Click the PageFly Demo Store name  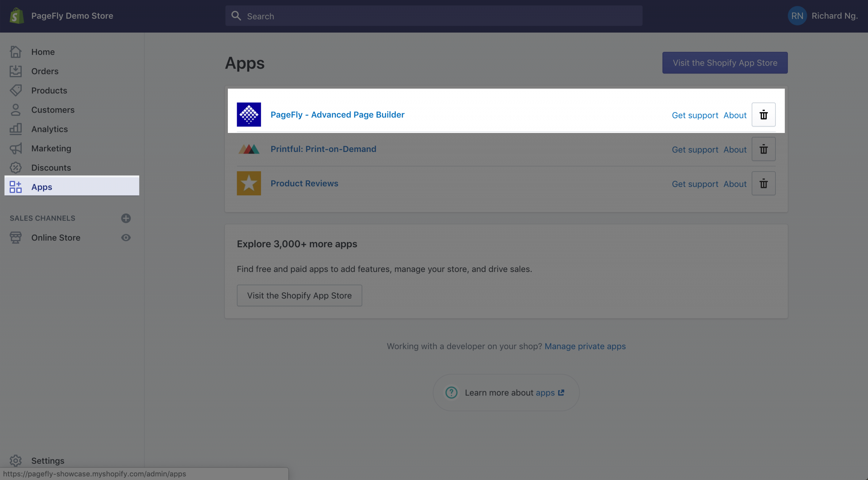tap(72, 16)
